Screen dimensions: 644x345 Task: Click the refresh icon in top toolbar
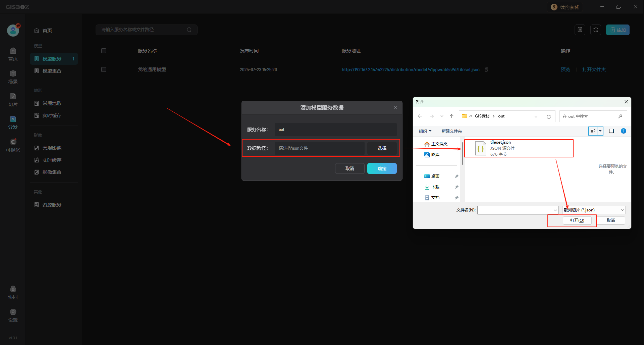coord(596,30)
